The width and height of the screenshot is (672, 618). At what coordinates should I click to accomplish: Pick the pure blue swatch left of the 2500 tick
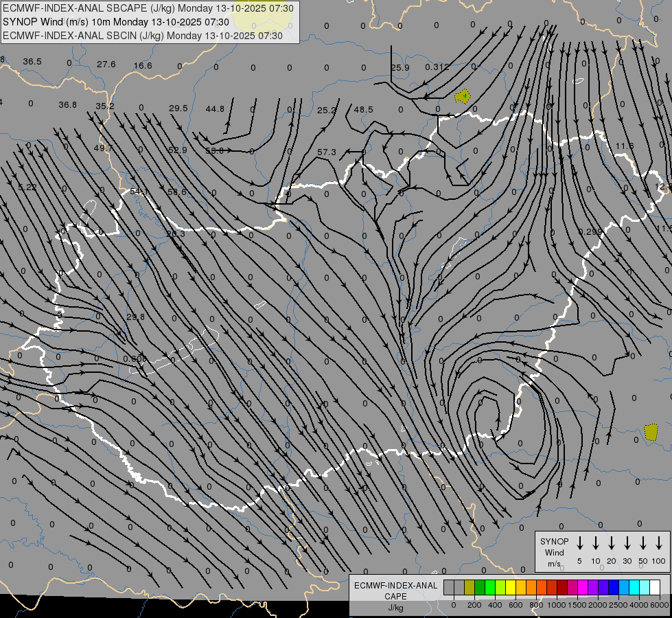[613, 588]
